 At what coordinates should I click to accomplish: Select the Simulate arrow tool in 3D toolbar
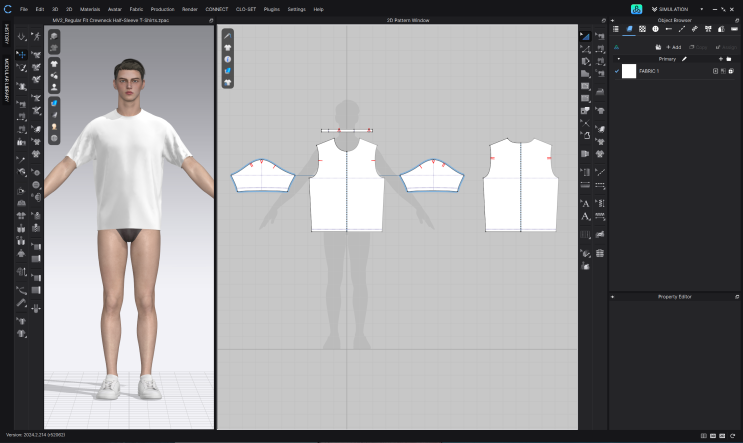[x=22, y=37]
